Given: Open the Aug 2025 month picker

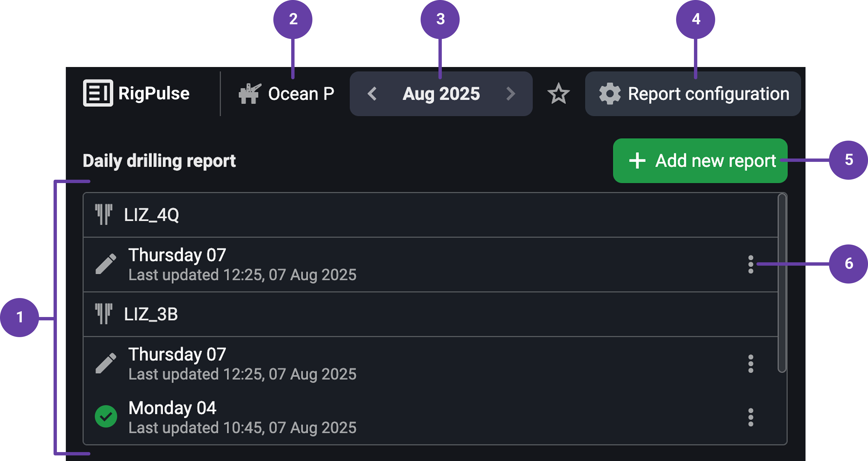Looking at the screenshot, I should coord(441,94).
